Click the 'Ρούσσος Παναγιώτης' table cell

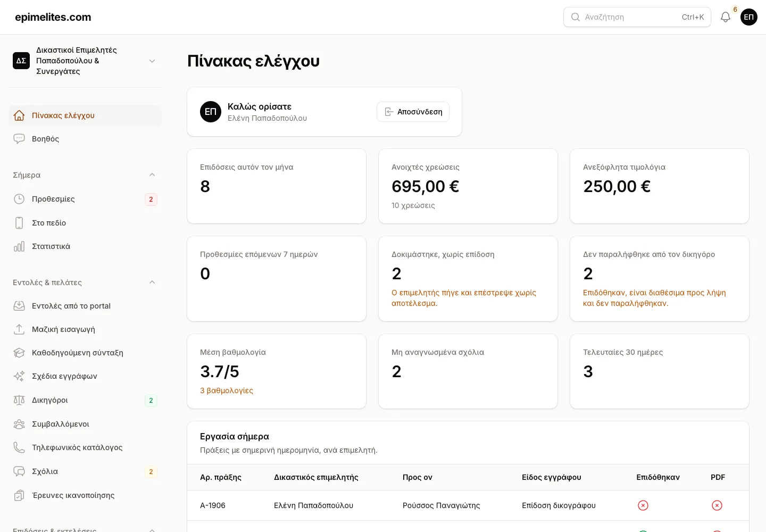tap(442, 505)
